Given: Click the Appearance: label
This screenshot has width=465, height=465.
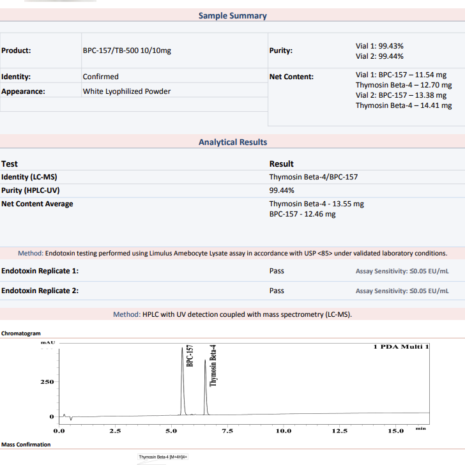Looking at the screenshot, I should (23, 91).
